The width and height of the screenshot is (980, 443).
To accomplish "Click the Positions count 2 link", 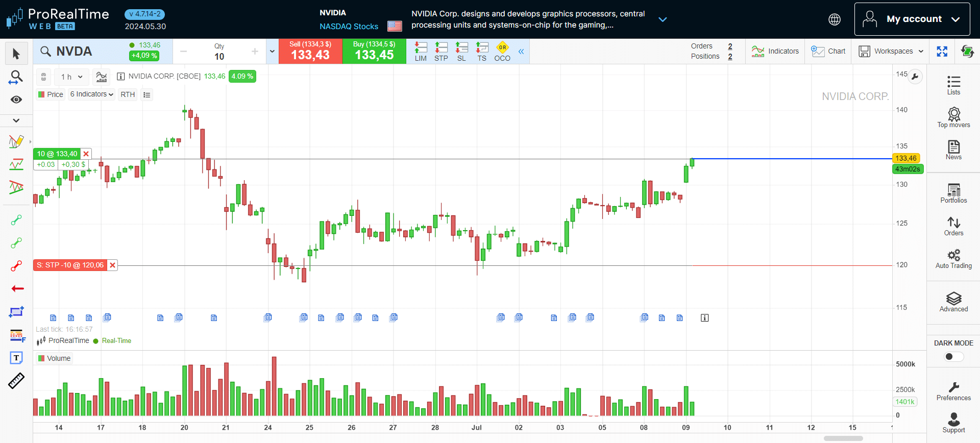I will tap(730, 56).
